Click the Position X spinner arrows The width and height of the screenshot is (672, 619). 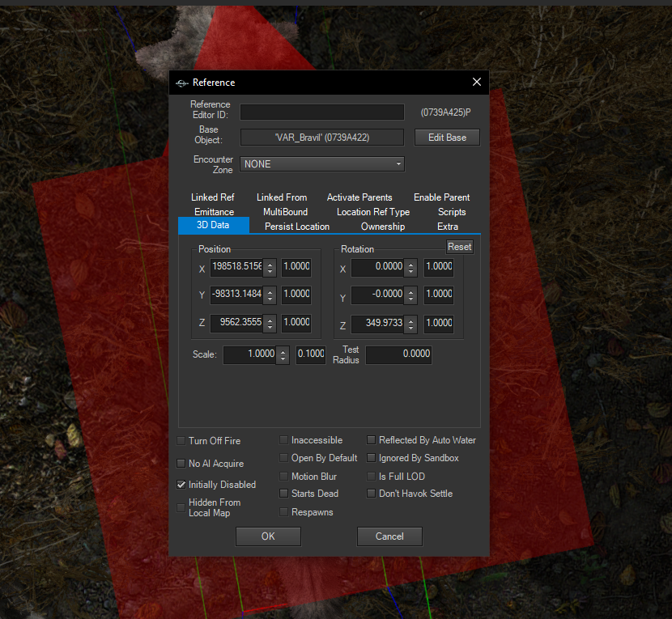270,268
